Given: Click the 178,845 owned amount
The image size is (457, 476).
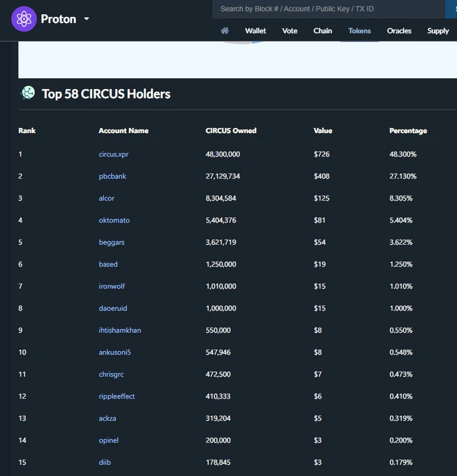Looking at the screenshot, I should (218, 462).
